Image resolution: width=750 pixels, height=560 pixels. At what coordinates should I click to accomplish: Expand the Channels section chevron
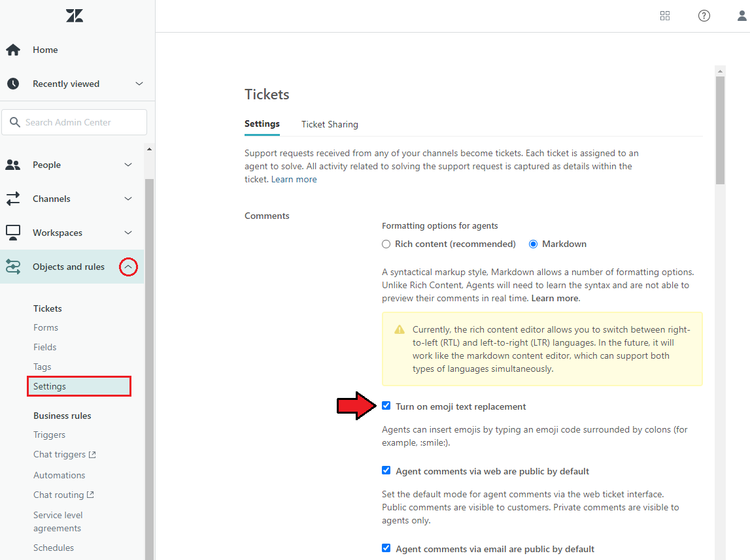coord(128,199)
